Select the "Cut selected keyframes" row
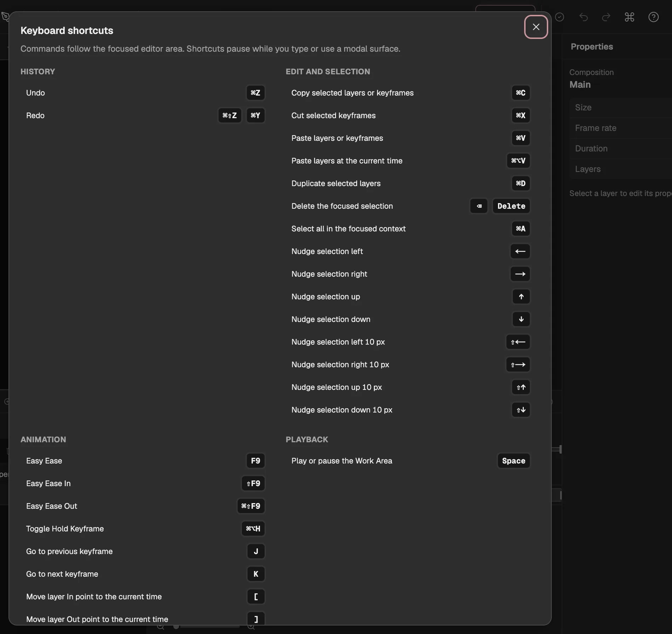Viewport: 672px width, 634px height. [410, 115]
